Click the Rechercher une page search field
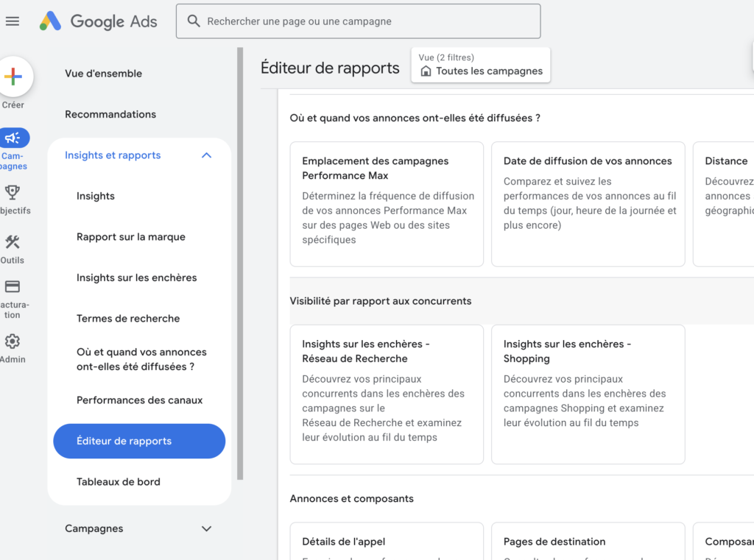This screenshot has width=754, height=560. (x=359, y=21)
